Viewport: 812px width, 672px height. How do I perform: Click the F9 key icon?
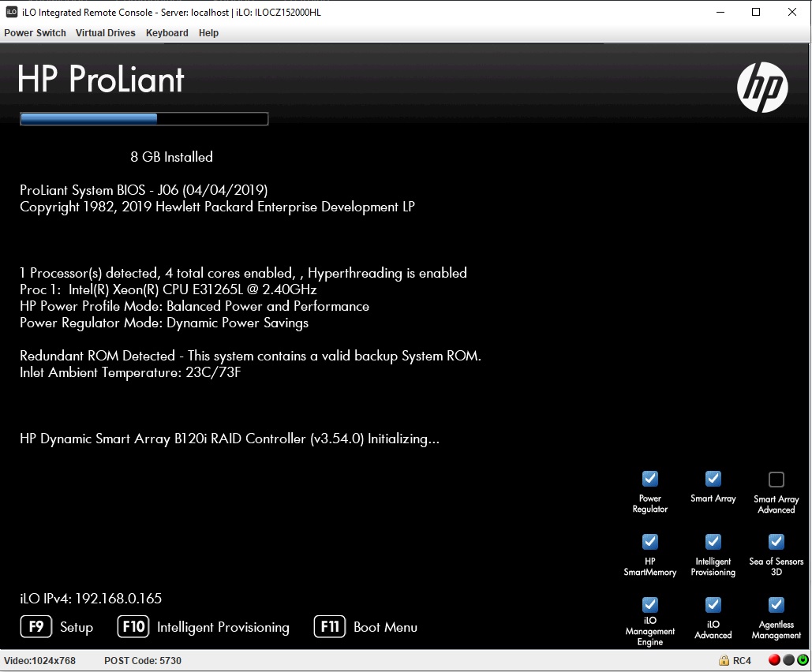(x=36, y=627)
